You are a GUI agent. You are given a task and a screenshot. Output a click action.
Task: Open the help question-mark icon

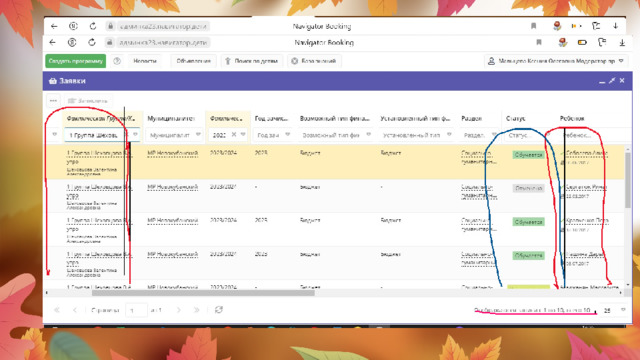[x=117, y=61]
